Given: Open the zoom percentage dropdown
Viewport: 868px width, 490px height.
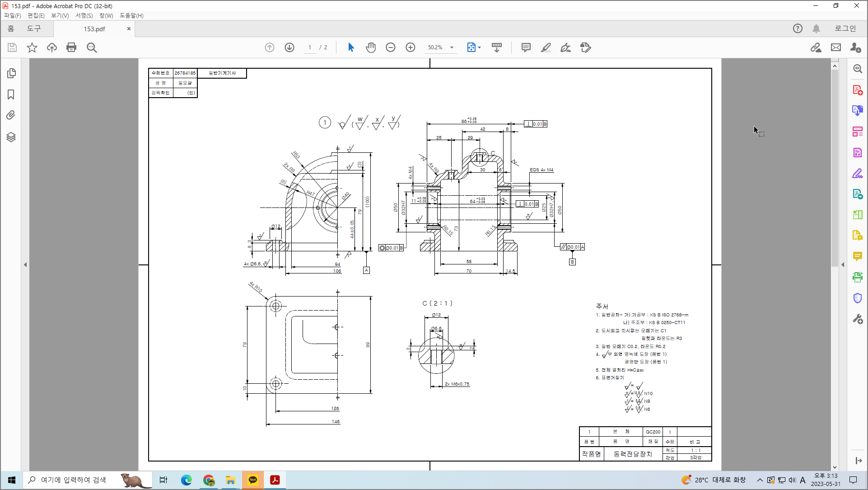Looking at the screenshot, I should pos(452,47).
